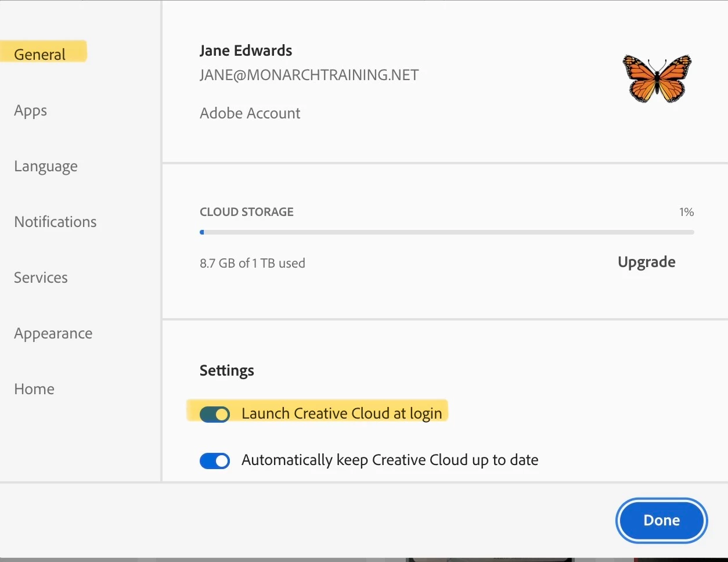Click the Automatically keep Creative Cloud up to date label
The image size is (728, 562).
click(390, 460)
